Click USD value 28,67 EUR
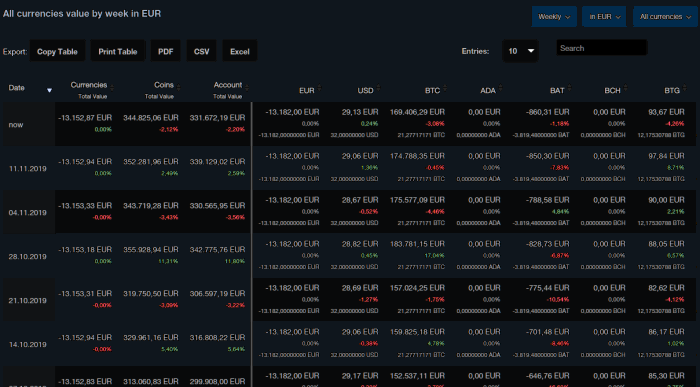This screenshot has height=387, width=700. (360, 200)
